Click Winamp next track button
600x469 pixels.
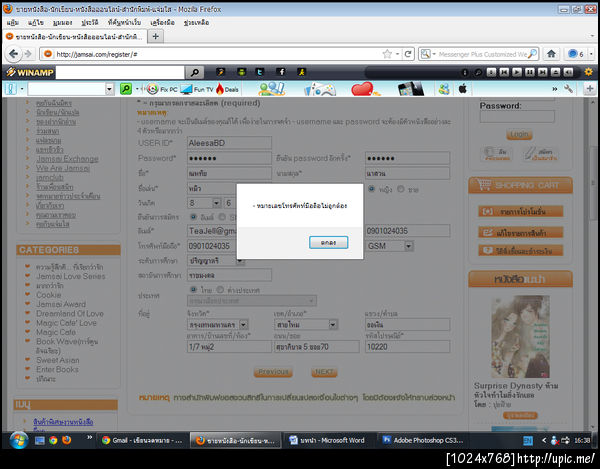pyautogui.click(x=542, y=72)
